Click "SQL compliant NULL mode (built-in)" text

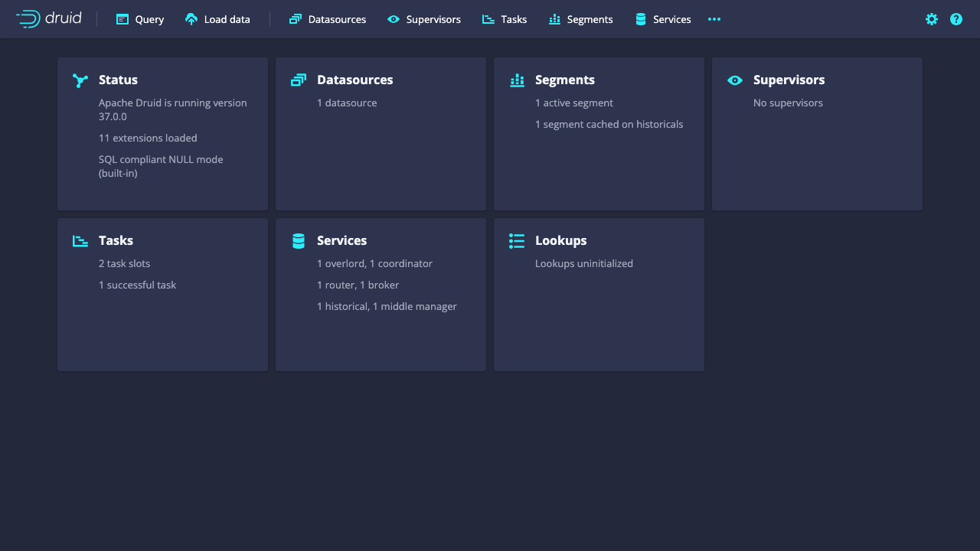tap(161, 166)
